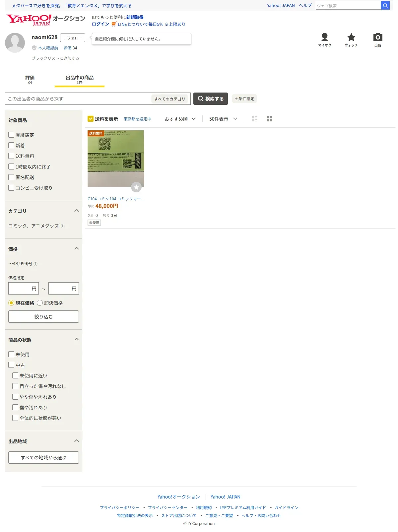
Task: Open the すべてのカテゴリ category selector
Action: (170, 99)
